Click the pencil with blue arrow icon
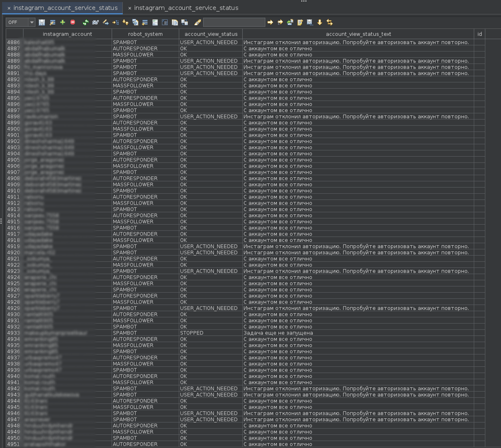This screenshot has width=501, height=448. pos(106,23)
